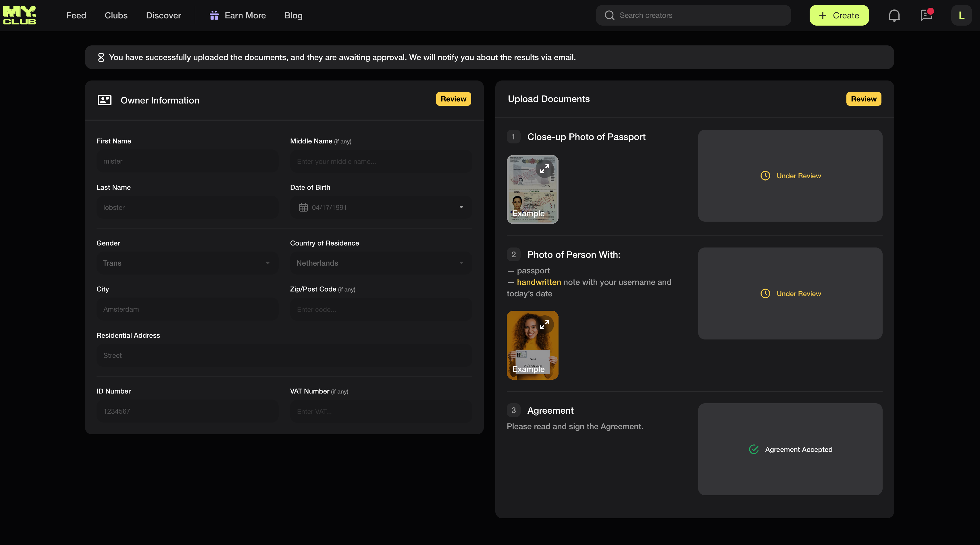
Task: Open the L profile avatar menu
Action: pos(961,16)
